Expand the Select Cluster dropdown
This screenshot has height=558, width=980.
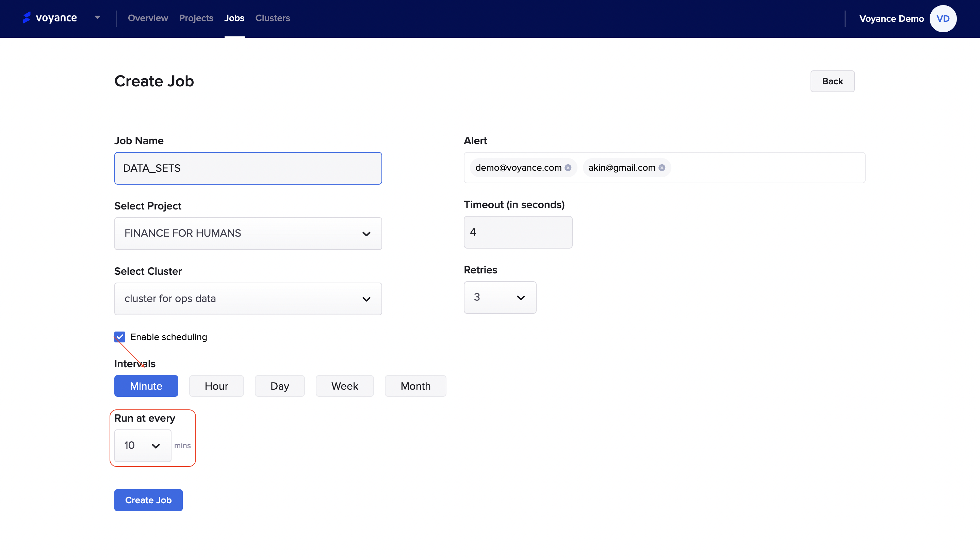248,299
